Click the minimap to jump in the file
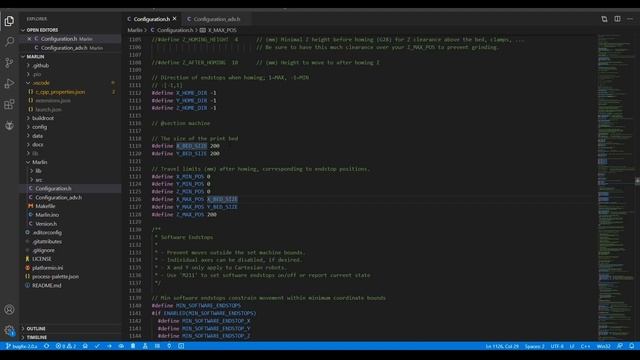640x360 pixels. click(x=616, y=188)
